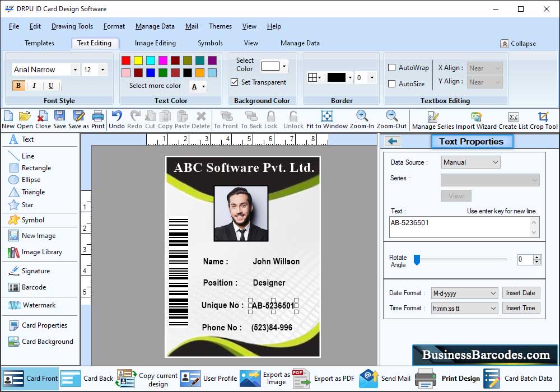560x392 pixels.
Task: Select the Line tool
Action: pyautogui.click(x=21, y=156)
